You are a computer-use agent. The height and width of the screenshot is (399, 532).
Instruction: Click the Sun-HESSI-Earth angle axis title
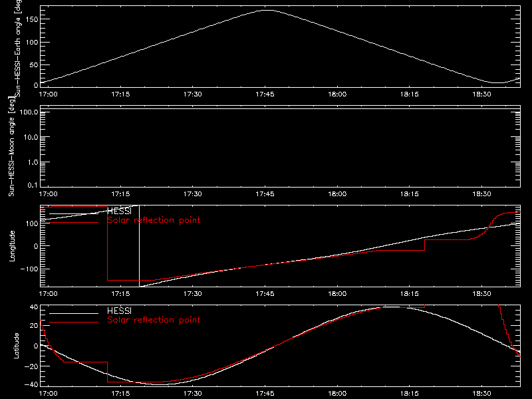click(x=18, y=49)
